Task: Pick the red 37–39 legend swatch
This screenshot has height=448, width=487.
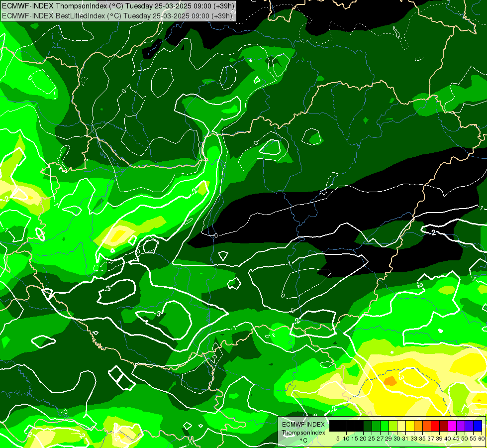Action: click(x=435, y=426)
